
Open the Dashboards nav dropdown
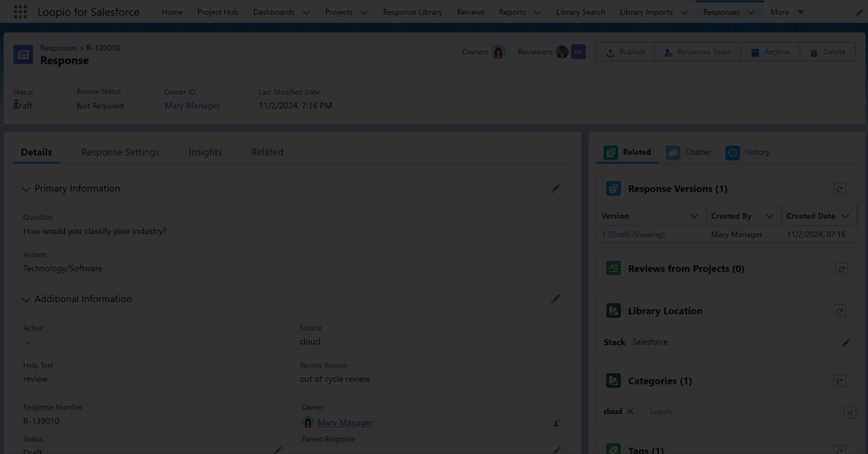[306, 12]
